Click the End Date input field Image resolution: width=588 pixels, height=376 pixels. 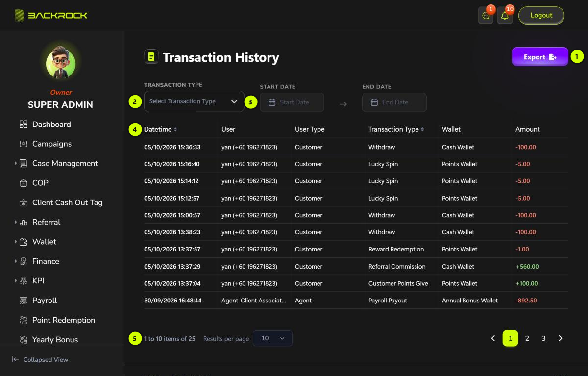pyautogui.click(x=394, y=102)
